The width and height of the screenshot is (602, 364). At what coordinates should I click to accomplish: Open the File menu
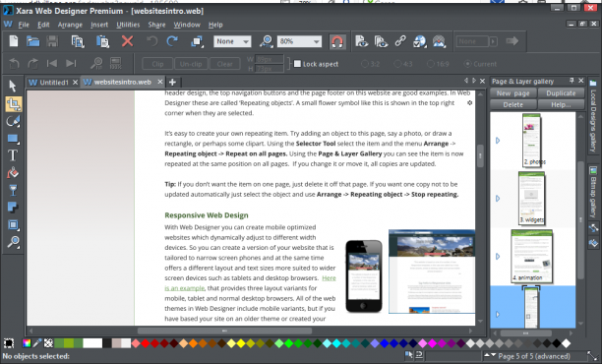click(x=24, y=25)
